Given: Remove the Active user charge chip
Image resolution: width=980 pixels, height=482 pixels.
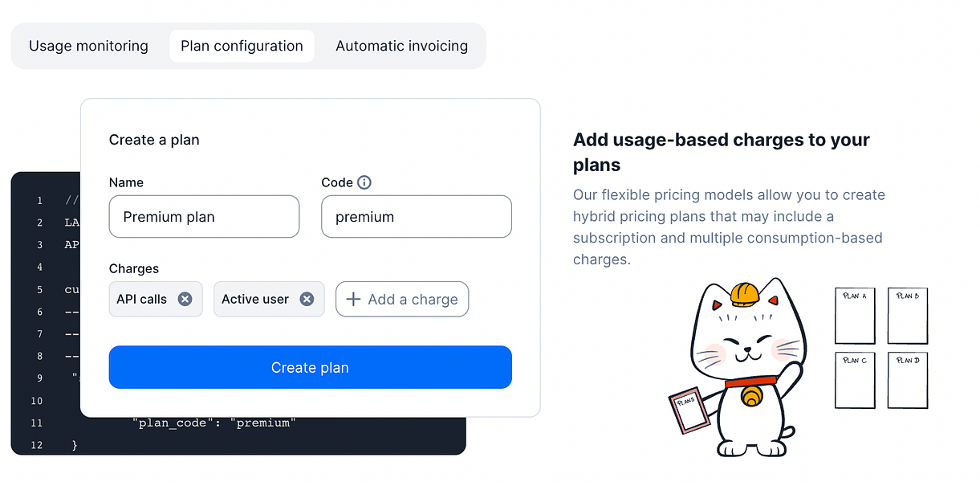Looking at the screenshot, I should point(307,299).
